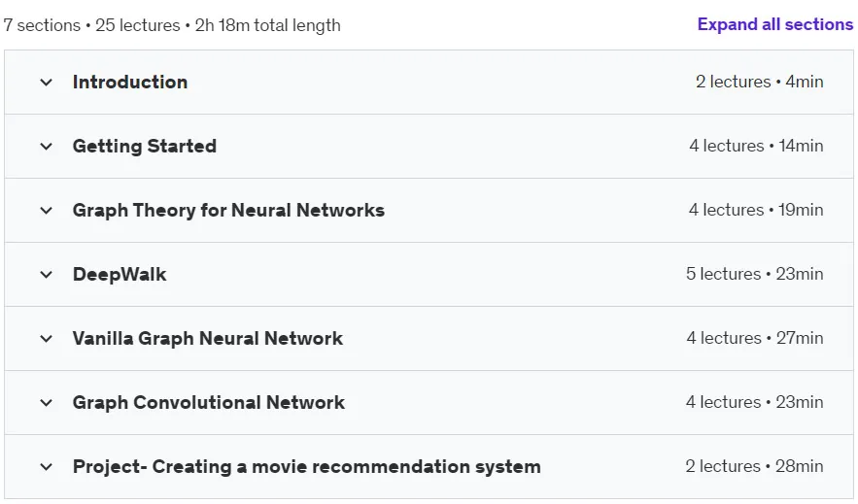The height and width of the screenshot is (504, 858).
Task: Click the 5 lectures • 23min label
Action: (x=755, y=274)
